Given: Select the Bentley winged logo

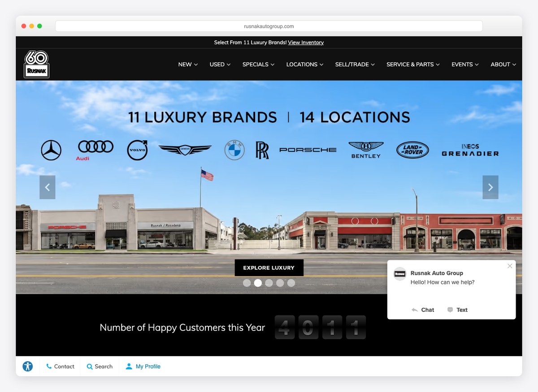Looking at the screenshot, I should (x=366, y=150).
